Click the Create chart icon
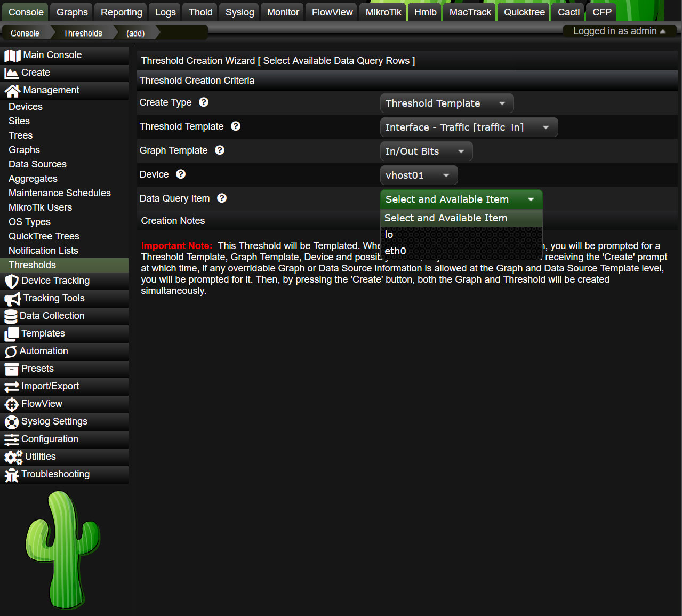682x616 pixels. [12, 73]
